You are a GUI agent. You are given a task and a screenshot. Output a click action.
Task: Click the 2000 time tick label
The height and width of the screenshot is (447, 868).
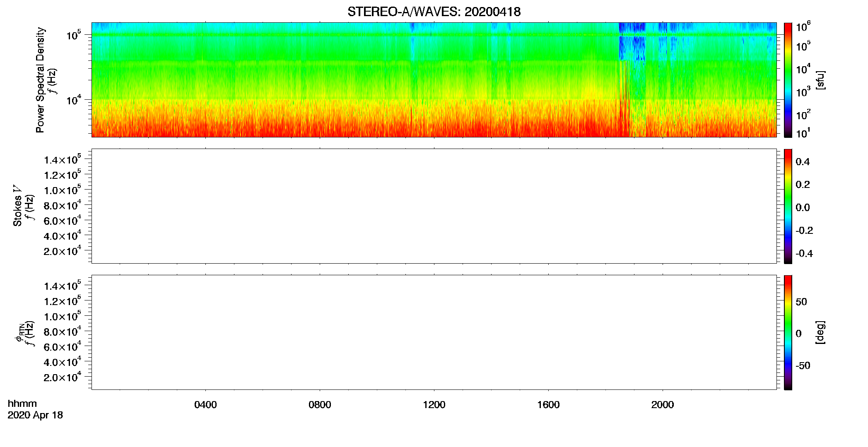coord(663,405)
